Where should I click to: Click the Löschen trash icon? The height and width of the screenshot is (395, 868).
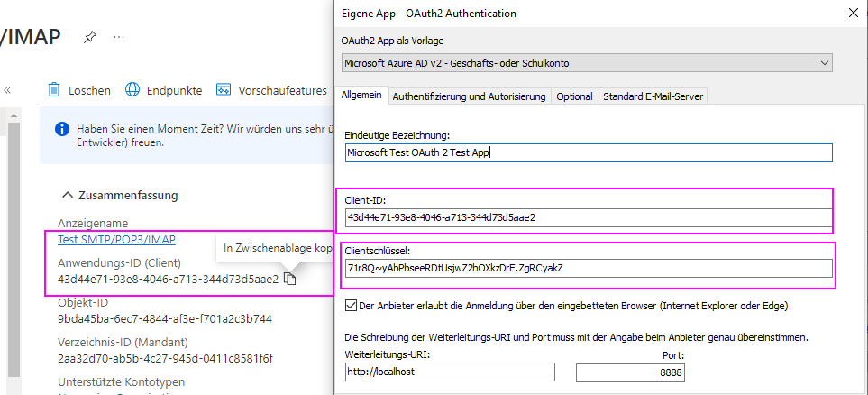coord(54,90)
